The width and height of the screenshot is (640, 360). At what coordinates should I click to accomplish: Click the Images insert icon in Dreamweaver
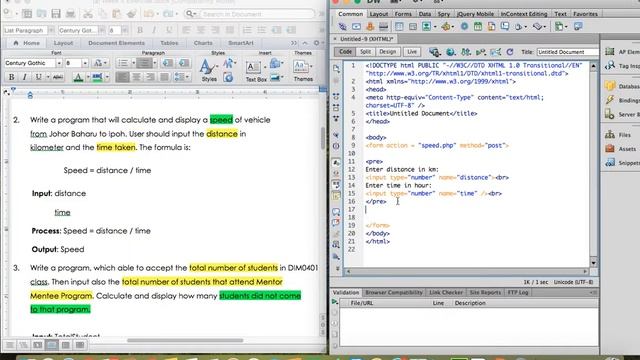(x=427, y=27)
